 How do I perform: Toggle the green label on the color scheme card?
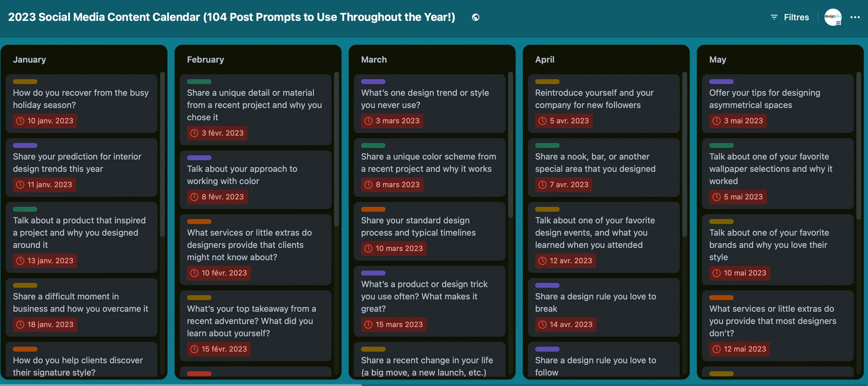[x=373, y=145]
